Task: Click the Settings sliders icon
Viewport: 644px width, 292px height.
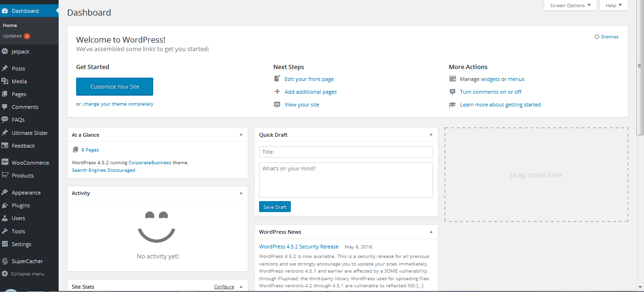Action: coord(5,244)
